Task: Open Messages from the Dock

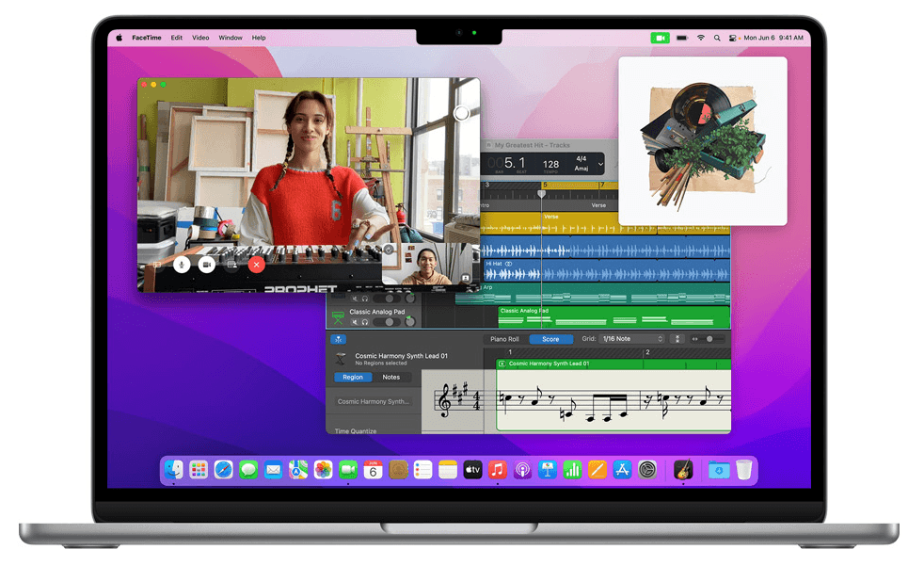Action: [248, 470]
